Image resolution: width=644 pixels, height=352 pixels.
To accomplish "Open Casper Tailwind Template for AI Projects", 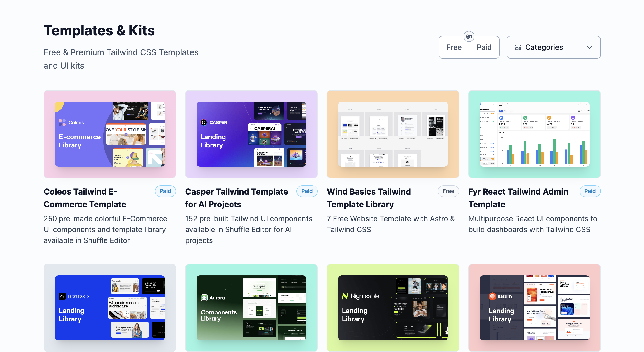I will (237, 198).
